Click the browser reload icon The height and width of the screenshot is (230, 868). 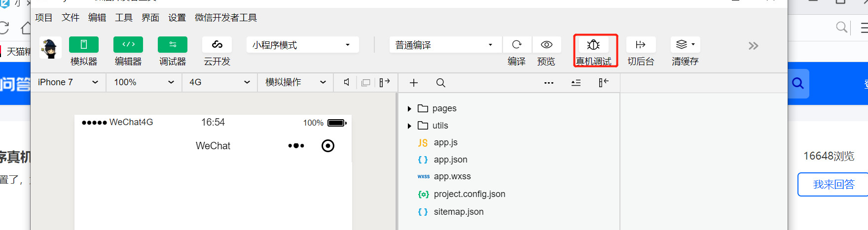click(4, 28)
